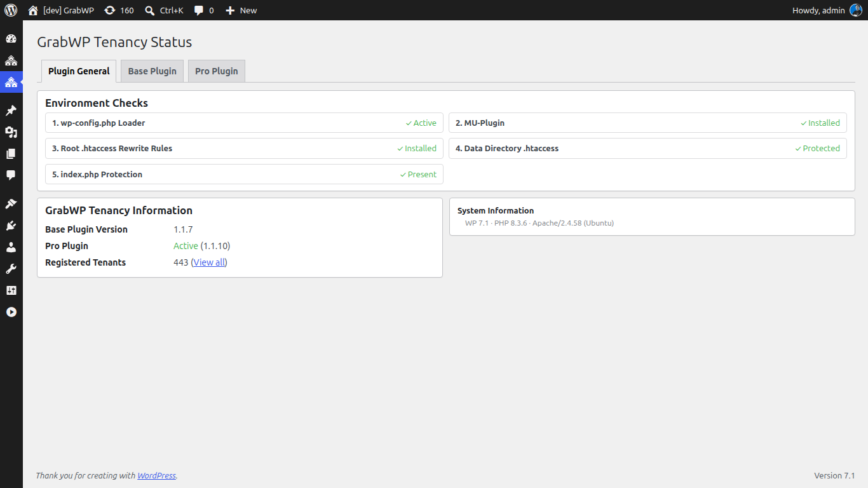Open Posts via the pushpin sidebar icon
This screenshot has height=488, width=868.
pos(11,111)
